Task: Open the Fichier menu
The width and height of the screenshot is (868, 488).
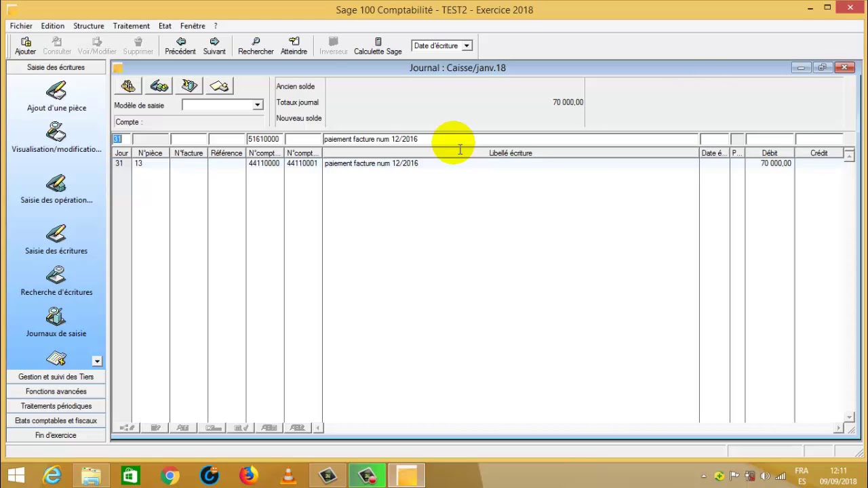Action: (x=21, y=26)
